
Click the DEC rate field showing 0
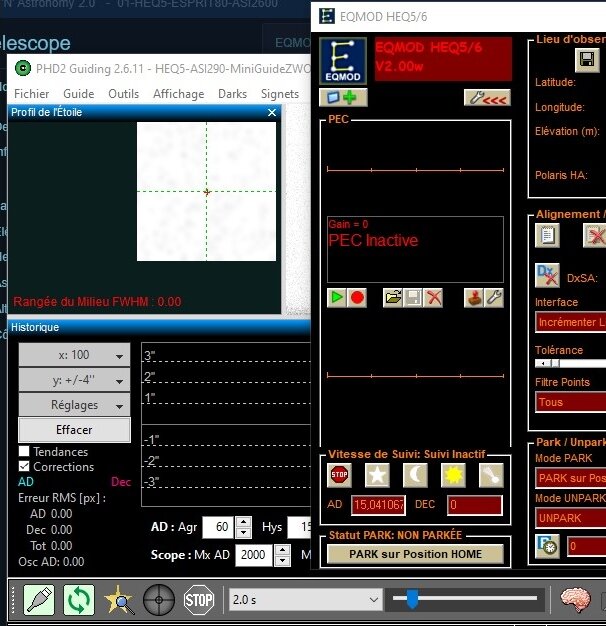475,505
